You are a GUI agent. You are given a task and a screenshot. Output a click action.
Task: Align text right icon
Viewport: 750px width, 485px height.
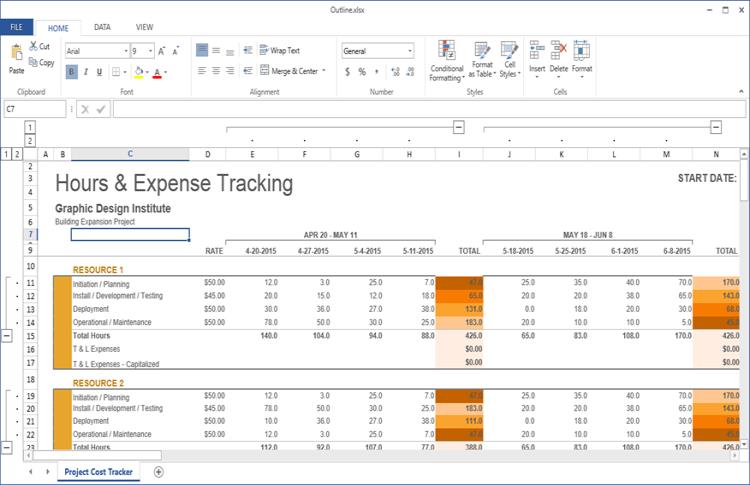click(x=230, y=71)
